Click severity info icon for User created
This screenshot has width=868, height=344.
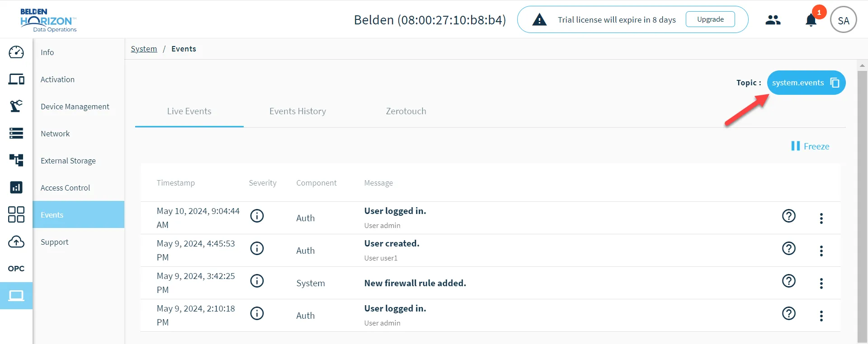pyautogui.click(x=257, y=248)
